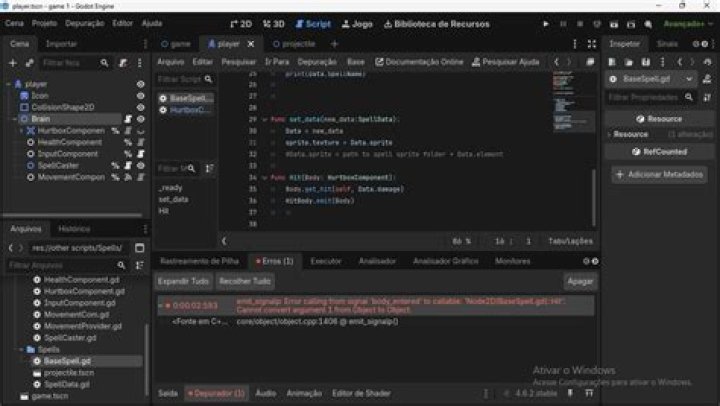This screenshot has height=406, width=720.
Task: Open the Depuração top menu
Action: pyautogui.click(x=84, y=23)
